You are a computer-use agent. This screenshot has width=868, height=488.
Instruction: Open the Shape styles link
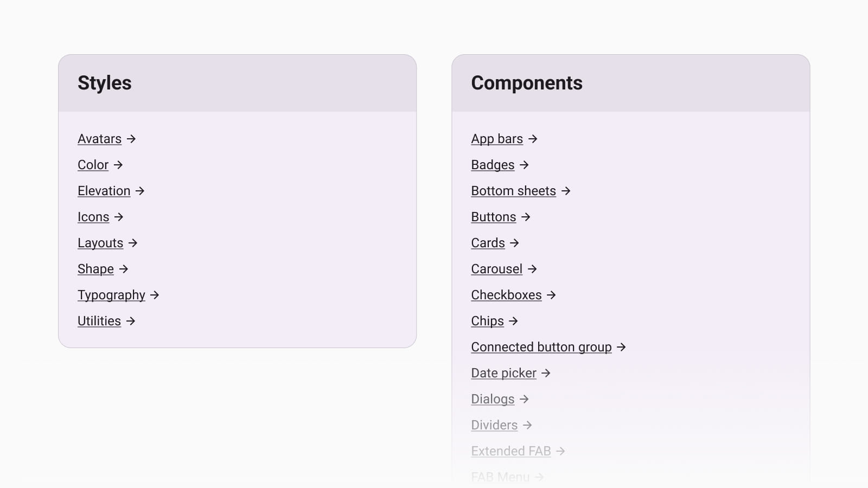[95, 269]
